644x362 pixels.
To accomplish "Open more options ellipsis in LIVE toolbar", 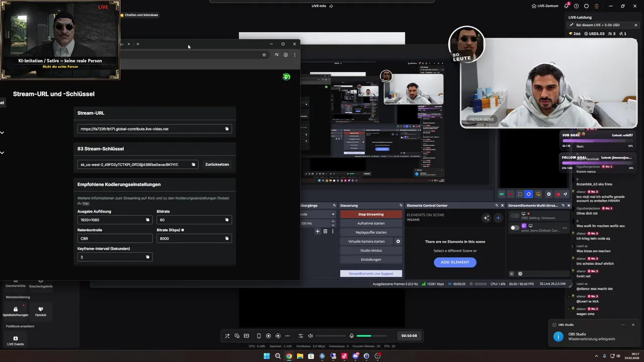I will (287, 336).
